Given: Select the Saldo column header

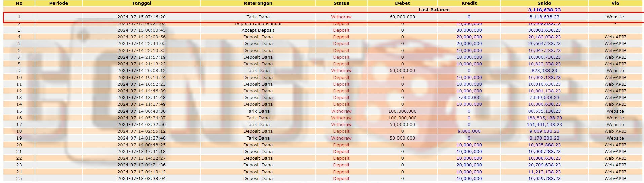Looking at the screenshot, I should [544, 3].
